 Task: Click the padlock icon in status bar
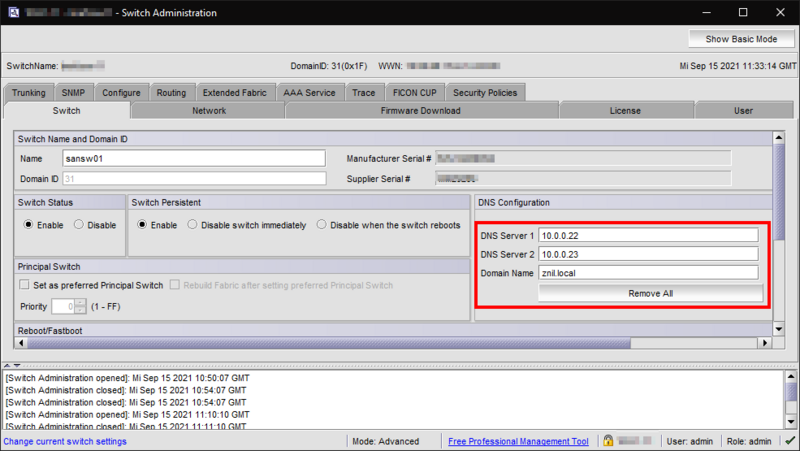pyautogui.click(x=607, y=441)
